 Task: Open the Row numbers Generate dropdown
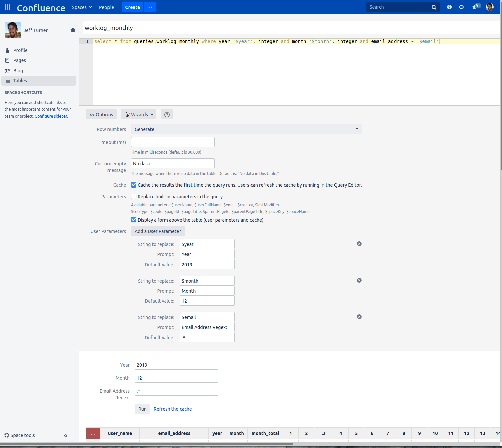[x=246, y=129]
